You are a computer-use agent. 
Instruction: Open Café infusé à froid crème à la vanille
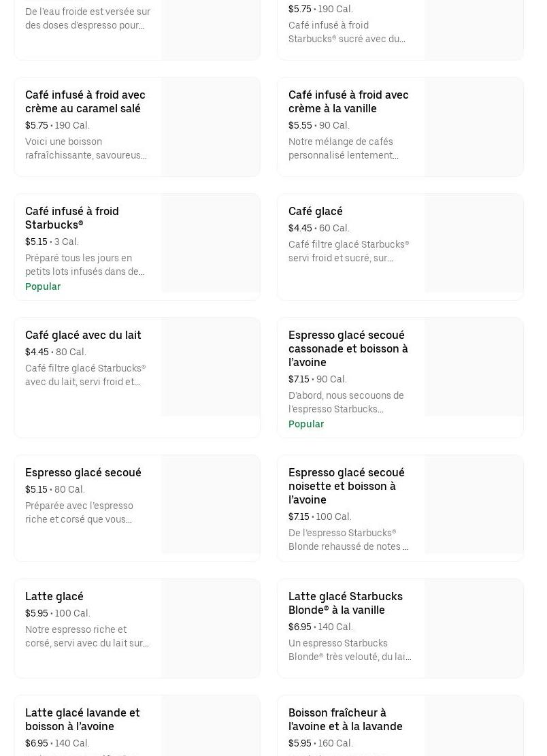[x=348, y=101]
